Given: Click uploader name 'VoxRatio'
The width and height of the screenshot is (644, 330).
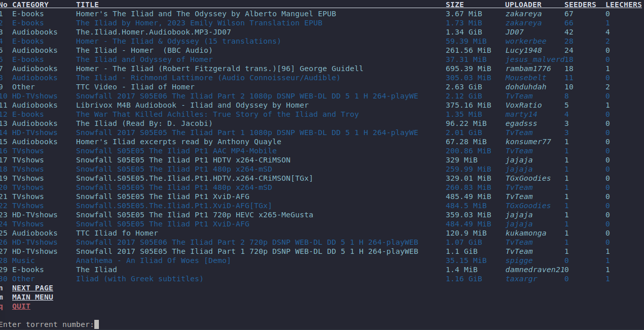Looking at the screenshot, I should tap(523, 105).
